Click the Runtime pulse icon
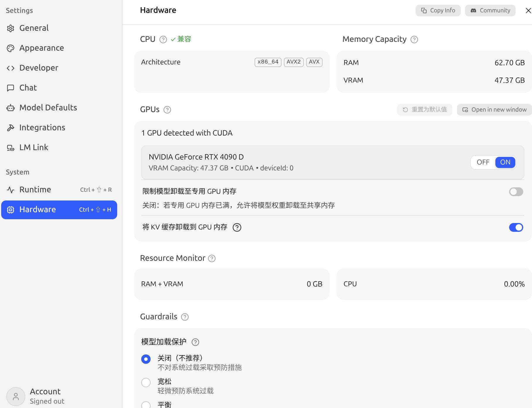 pos(11,190)
